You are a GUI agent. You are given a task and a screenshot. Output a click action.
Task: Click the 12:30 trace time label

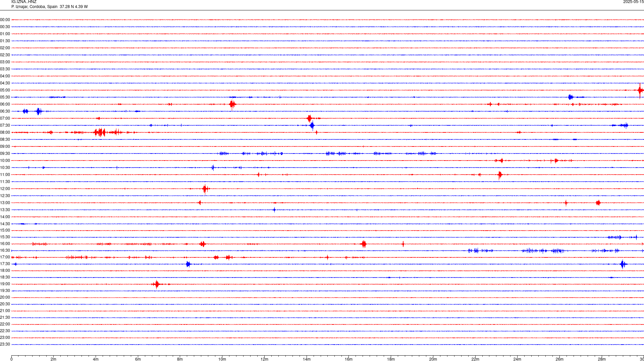click(5, 196)
